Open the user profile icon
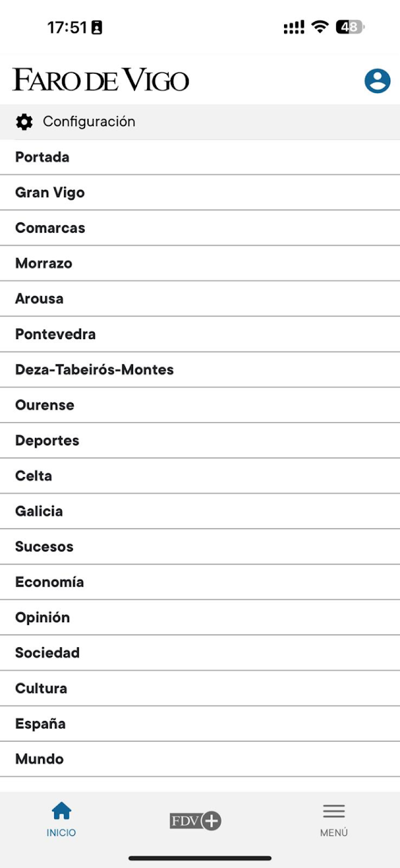Viewport: 400px width, 868px height. pos(377,81)
